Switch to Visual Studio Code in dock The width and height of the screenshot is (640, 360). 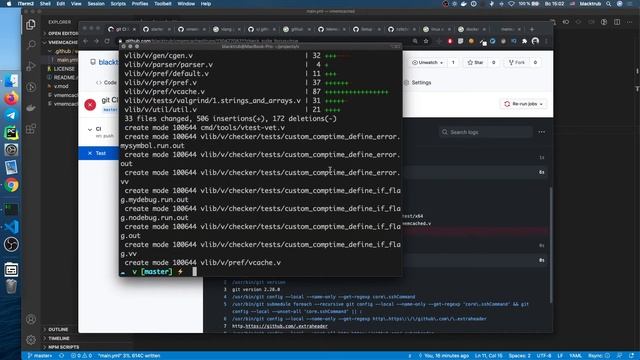coord(11,227)
